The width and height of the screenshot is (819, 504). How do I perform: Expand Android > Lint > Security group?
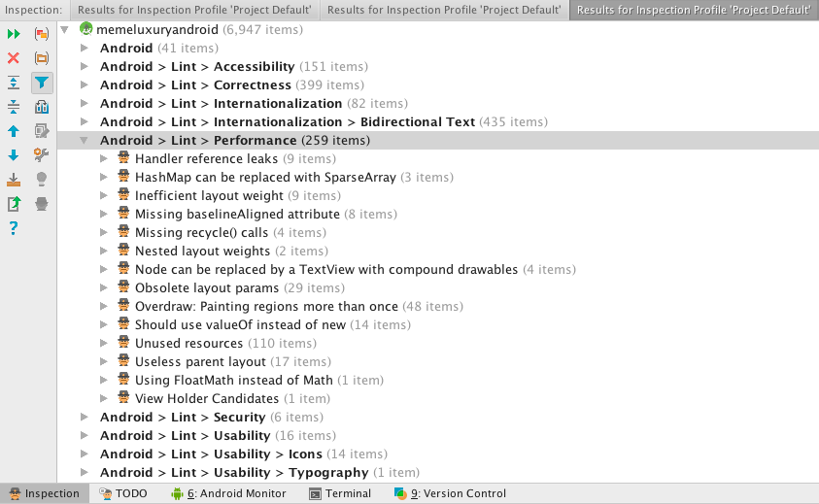click(x=85, y=417)
